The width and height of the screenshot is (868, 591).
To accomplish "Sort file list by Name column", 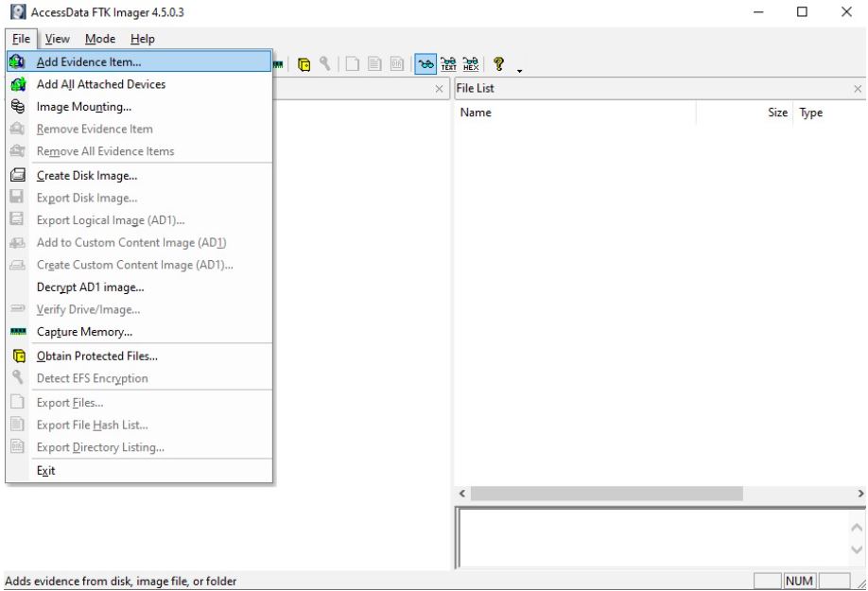I will [576, 113].
